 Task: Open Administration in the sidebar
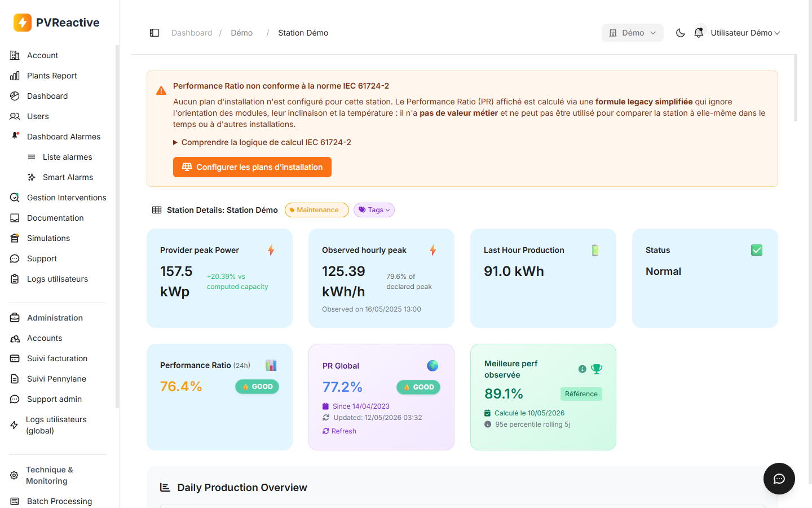55,318
